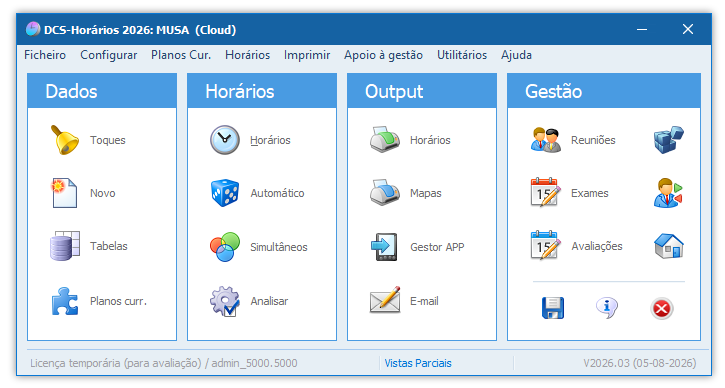Click the person with arrows icon beside Exames

pyautogui.click(x=668, y=193)
